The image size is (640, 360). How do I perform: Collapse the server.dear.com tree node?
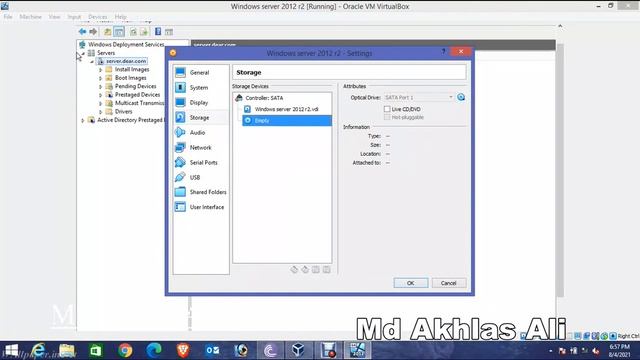[92, 61]
